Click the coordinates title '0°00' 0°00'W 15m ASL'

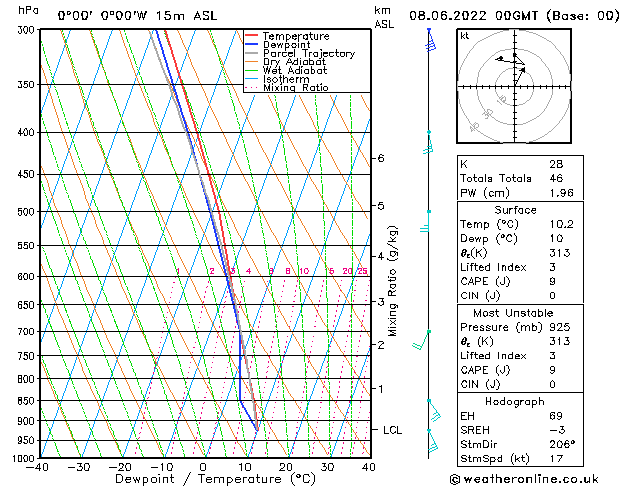pos(137,16)
